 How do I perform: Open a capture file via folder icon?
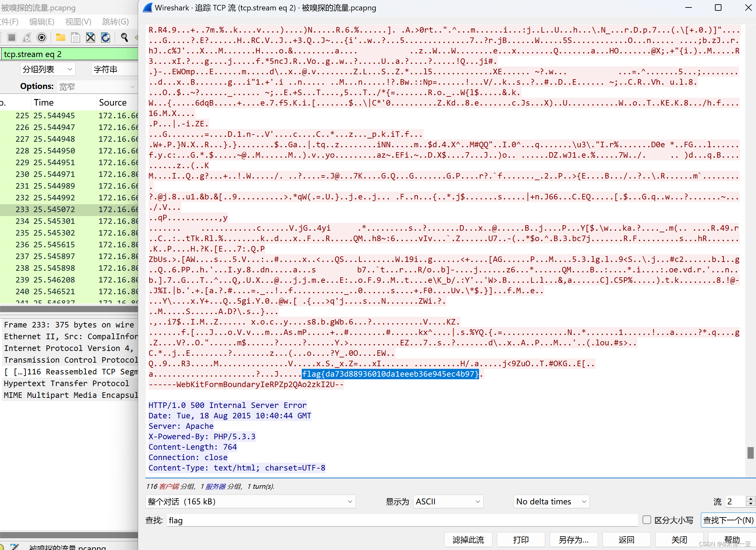point(60,37)
